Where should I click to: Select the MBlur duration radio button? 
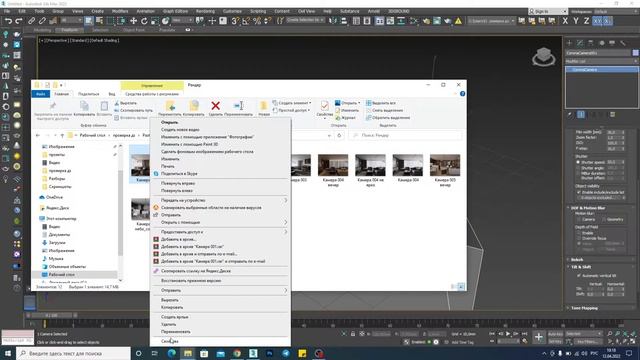(578, 173)
